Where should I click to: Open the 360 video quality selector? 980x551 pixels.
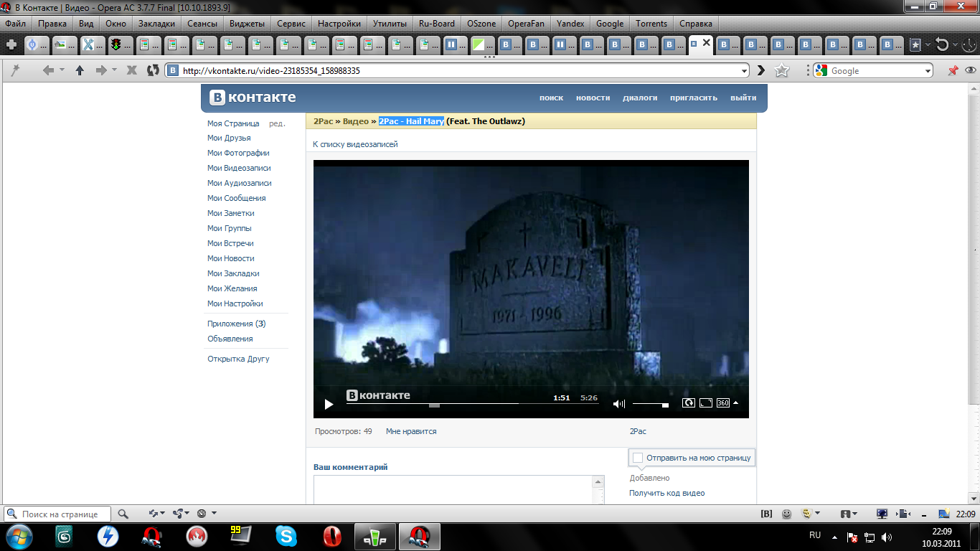point(727,403)
